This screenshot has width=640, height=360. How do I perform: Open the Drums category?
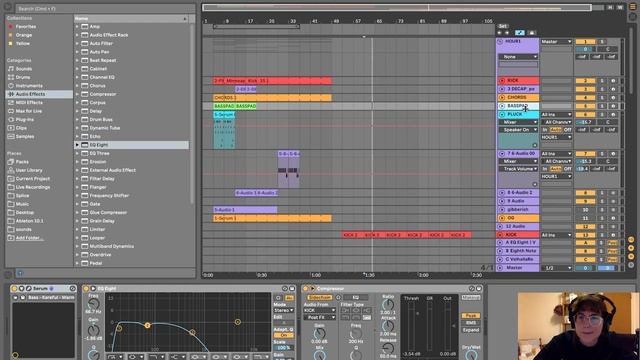(22, 77)
